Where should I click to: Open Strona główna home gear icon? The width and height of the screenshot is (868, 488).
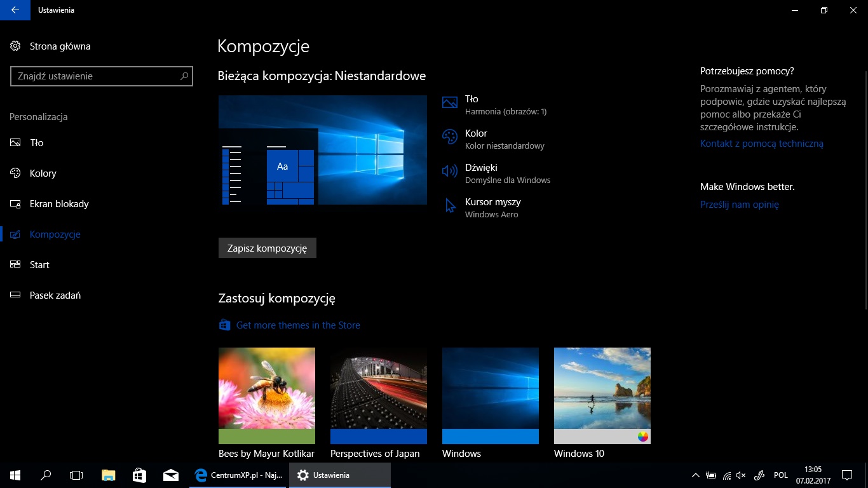tap(15, 46)
